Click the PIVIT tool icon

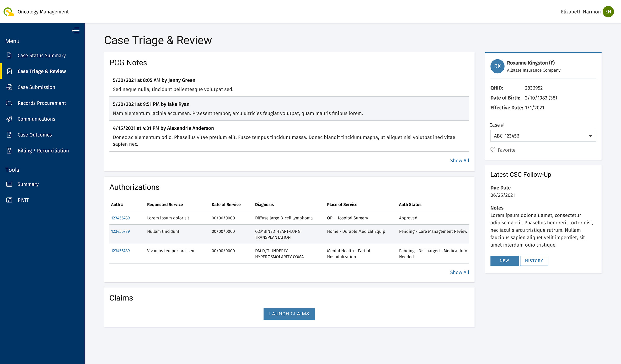(x=9, y=200)
